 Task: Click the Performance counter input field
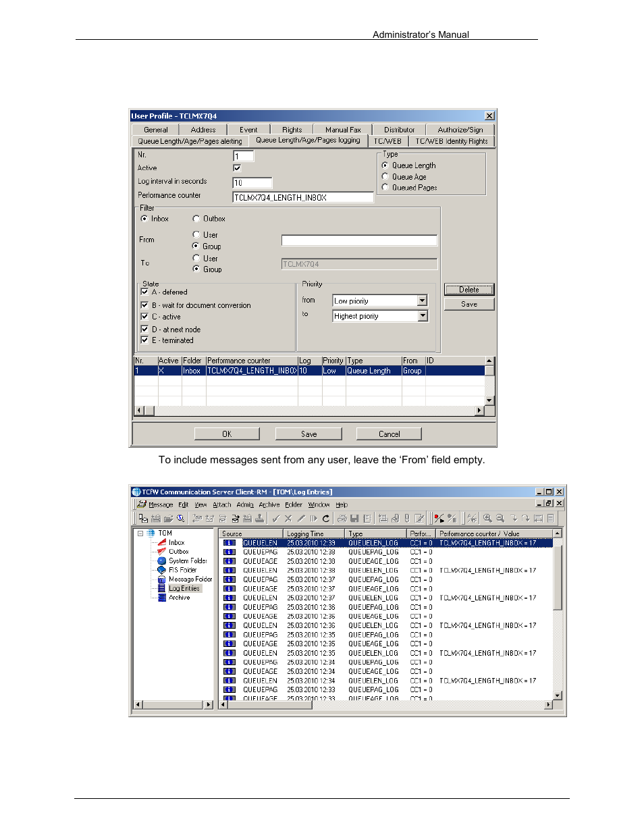point(303,197)
